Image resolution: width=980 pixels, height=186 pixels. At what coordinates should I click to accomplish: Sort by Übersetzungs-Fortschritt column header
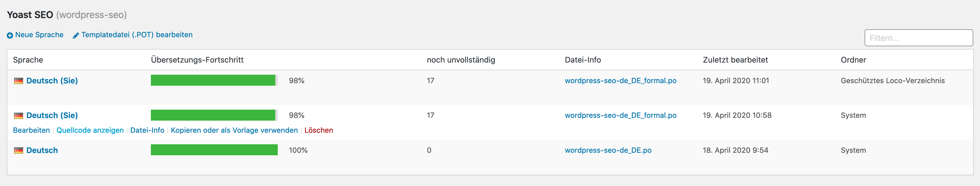[x=197, y=60]
